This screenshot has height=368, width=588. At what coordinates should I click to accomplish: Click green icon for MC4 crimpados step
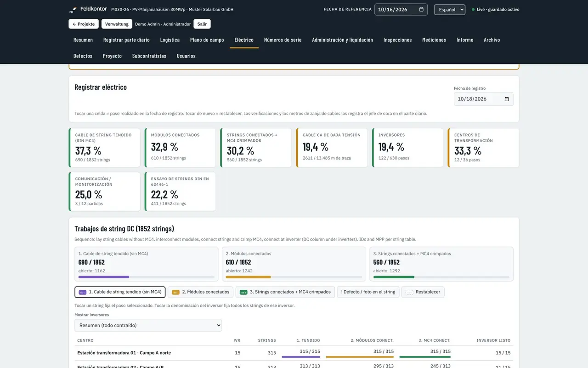[243, 292]
